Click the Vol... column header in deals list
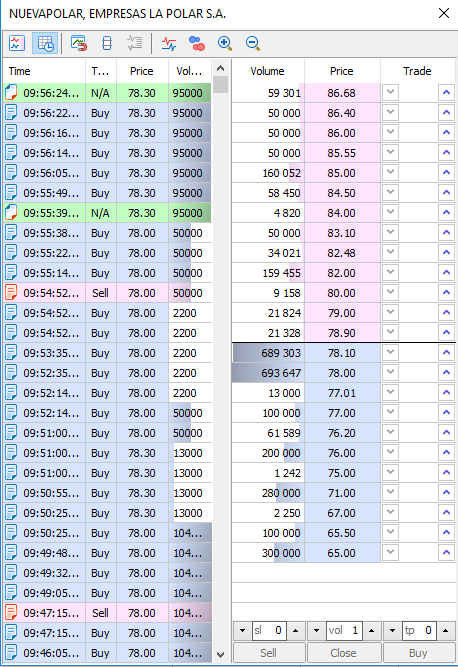Screen dimensions: 458x667 pos(190,71)
